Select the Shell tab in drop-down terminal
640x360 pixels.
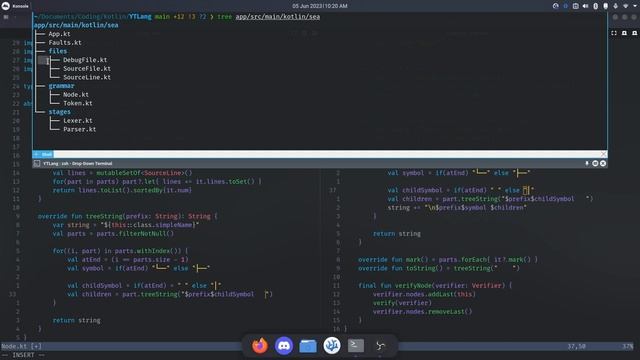tap(46, 154)
